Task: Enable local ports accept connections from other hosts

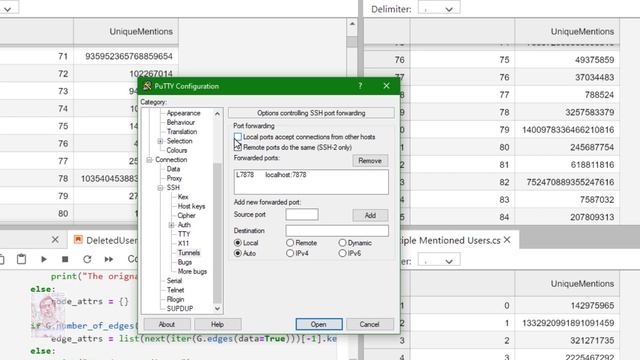Action: click(x=238, y=137)
